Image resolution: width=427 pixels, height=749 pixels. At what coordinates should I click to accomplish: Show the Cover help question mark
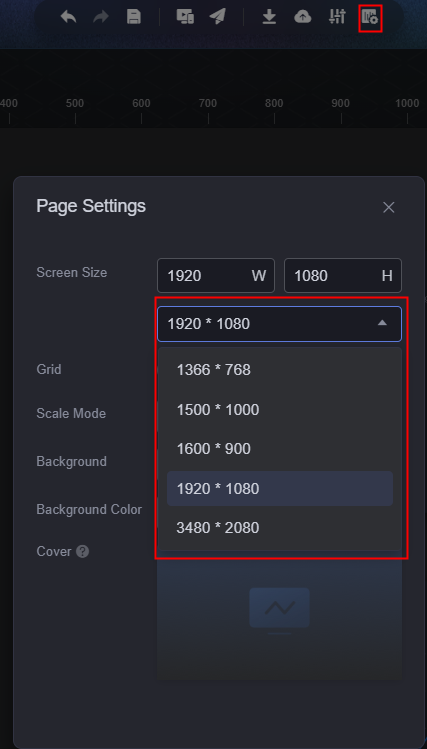click(x=83, y=552)
